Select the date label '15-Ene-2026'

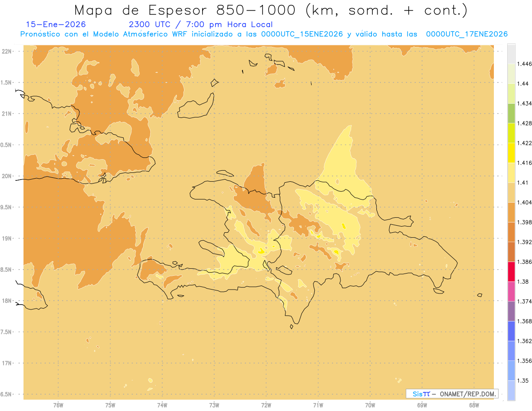coord(56,24)
